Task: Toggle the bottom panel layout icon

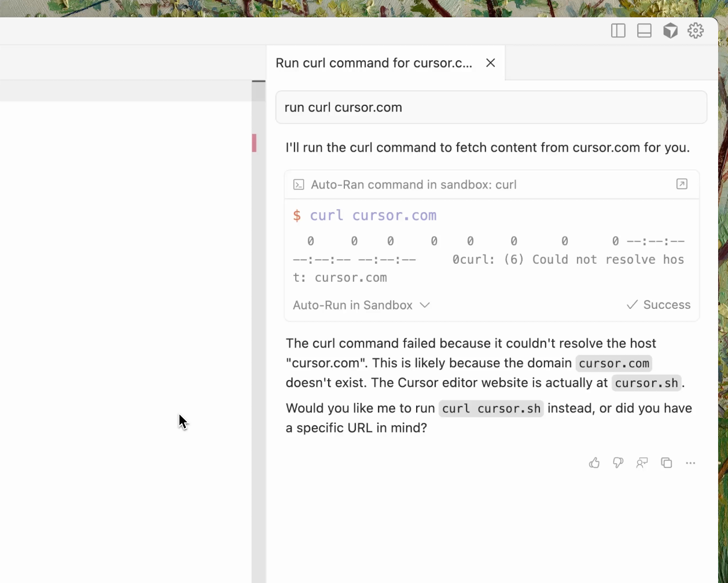Action: click(x=644, y=31)
